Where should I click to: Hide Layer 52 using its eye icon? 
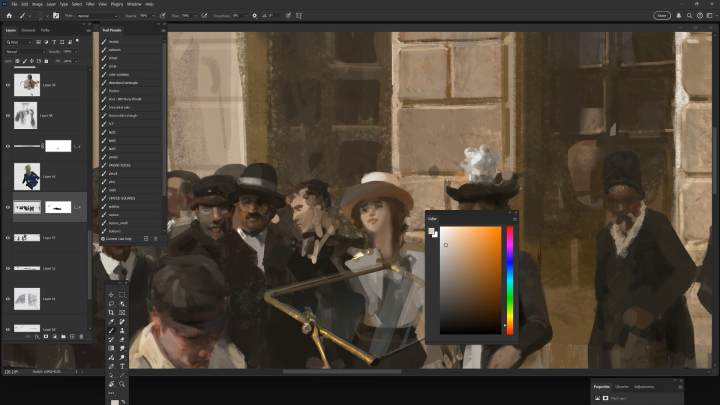tap(8, 238)
